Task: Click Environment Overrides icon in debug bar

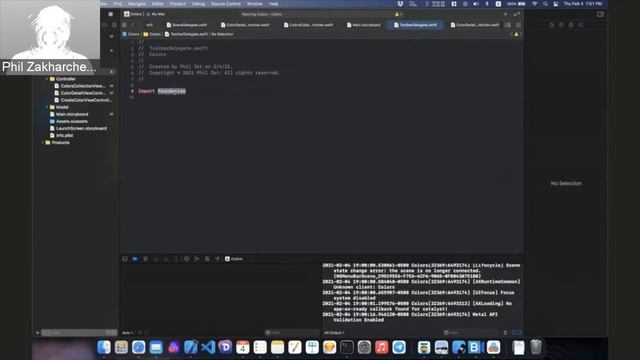Action: tap(207, 259)
